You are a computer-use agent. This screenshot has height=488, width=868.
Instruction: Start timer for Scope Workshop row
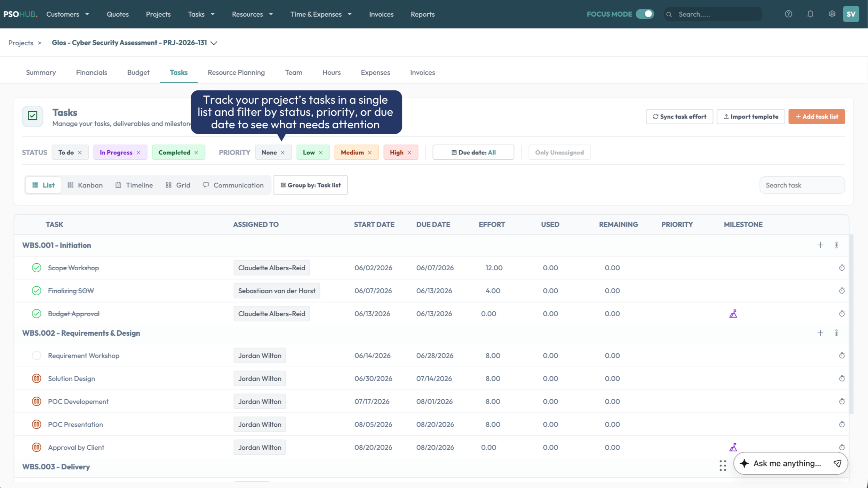(842, 267)
